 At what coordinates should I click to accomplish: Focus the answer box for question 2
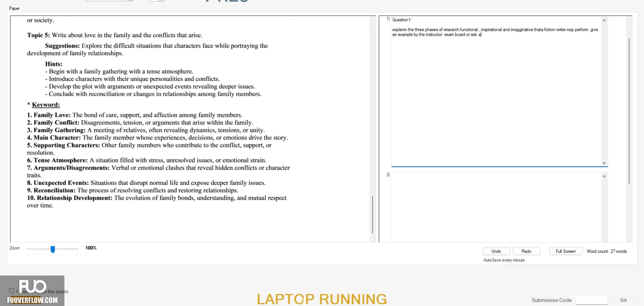click(x=496, y=207)
